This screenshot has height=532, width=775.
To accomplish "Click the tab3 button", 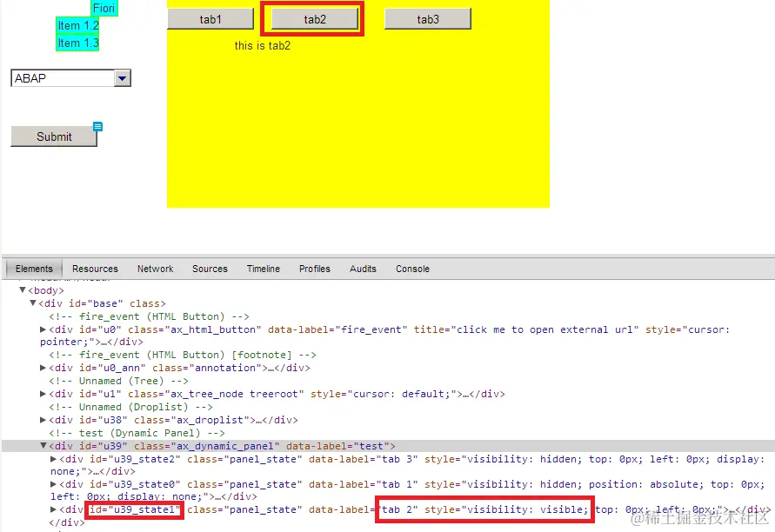I will tap(428, 19).
